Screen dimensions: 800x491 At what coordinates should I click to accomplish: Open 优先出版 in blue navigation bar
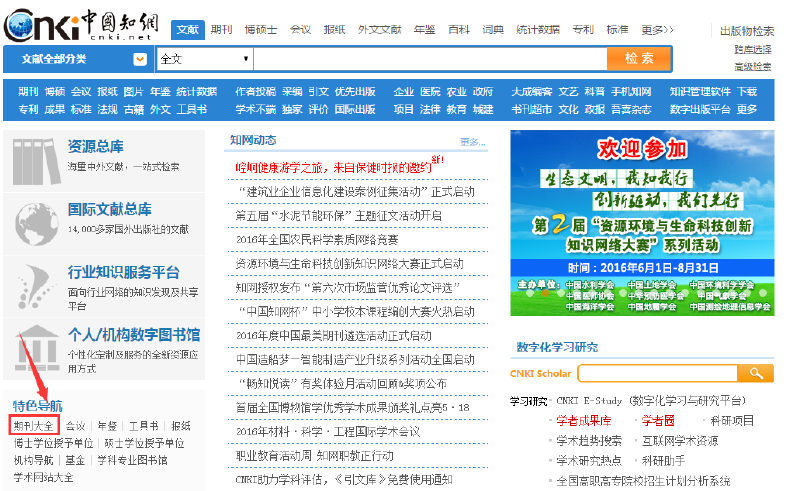(355, 92)
